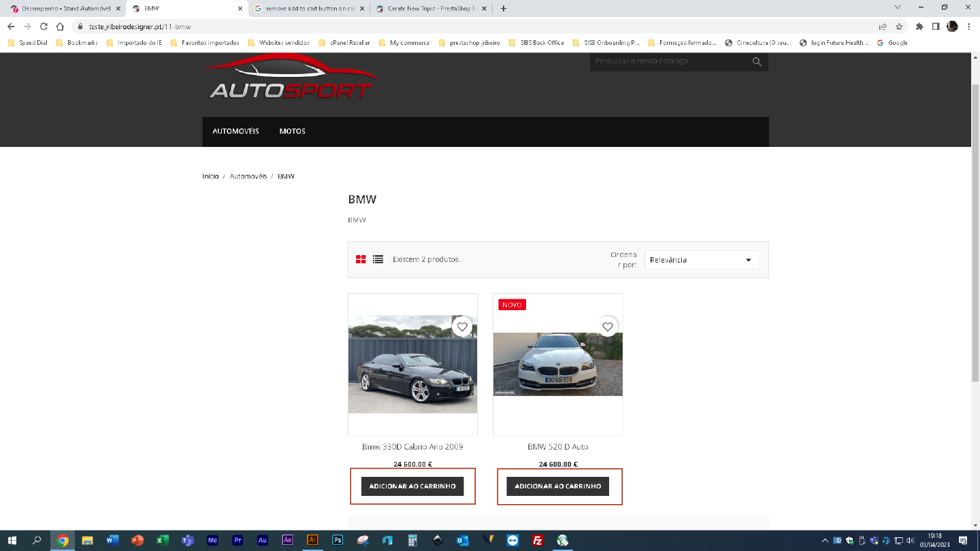Screen dimensions: 980x551
Task: Open the Windows Start menu
Action: (x=12, y=541)
